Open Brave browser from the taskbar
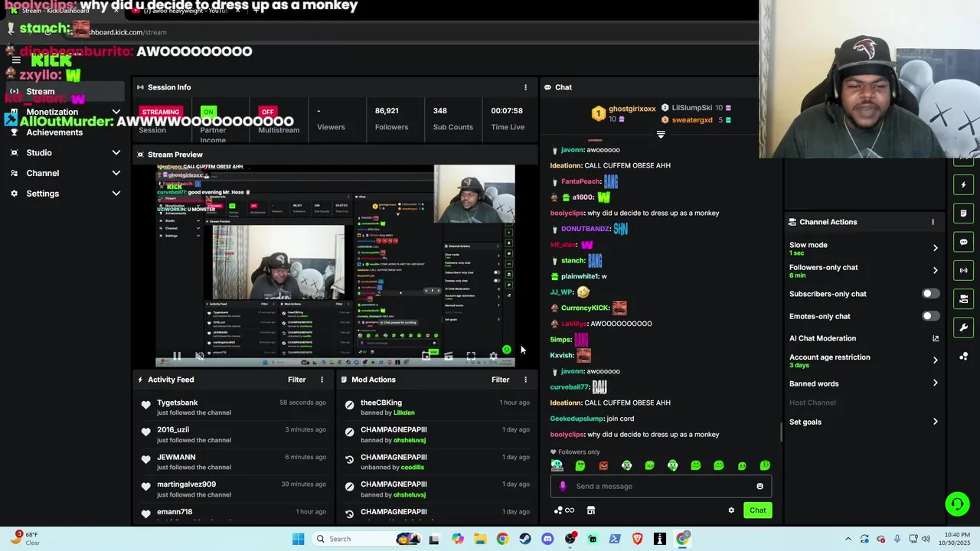980x551 pixels. click(637, 539)
